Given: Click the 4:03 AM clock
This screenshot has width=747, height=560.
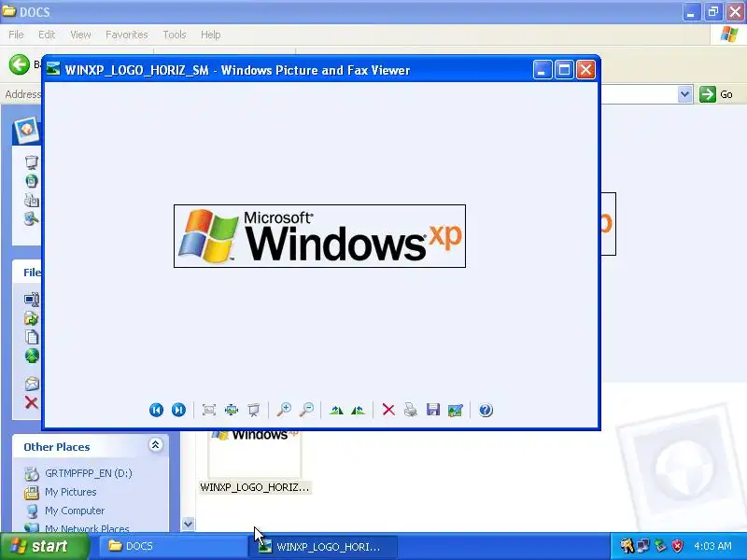Looking at the screenshot, I should pyautogui.click(x=712, y=546).
